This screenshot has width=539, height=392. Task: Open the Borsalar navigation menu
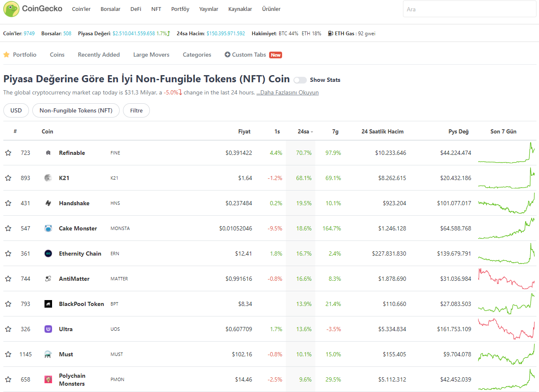(x=110, y=9)
